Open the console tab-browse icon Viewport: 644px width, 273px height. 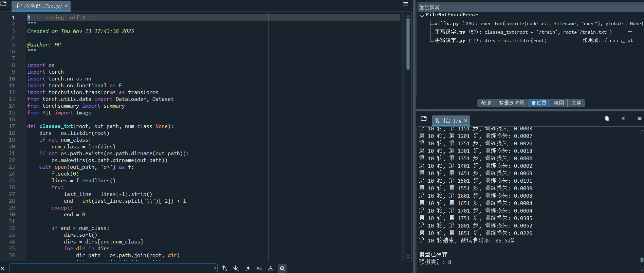tap(424, 119)
